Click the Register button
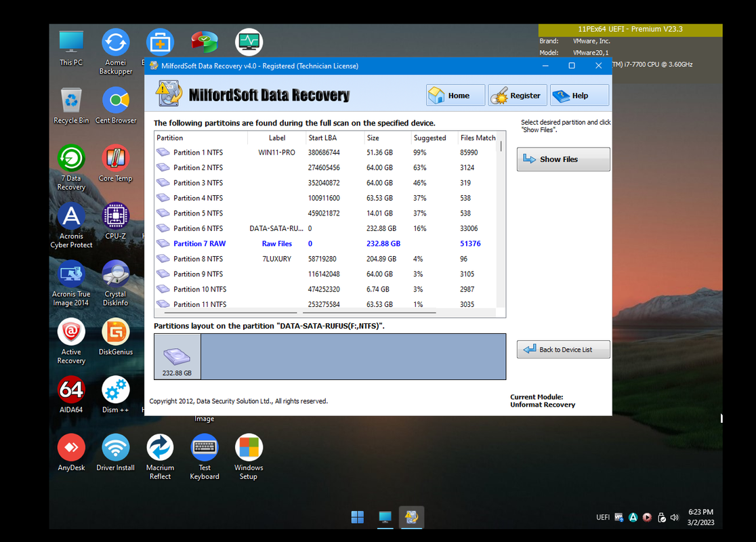The width and height of the screenshot is (756, 542). coord(518,95)
